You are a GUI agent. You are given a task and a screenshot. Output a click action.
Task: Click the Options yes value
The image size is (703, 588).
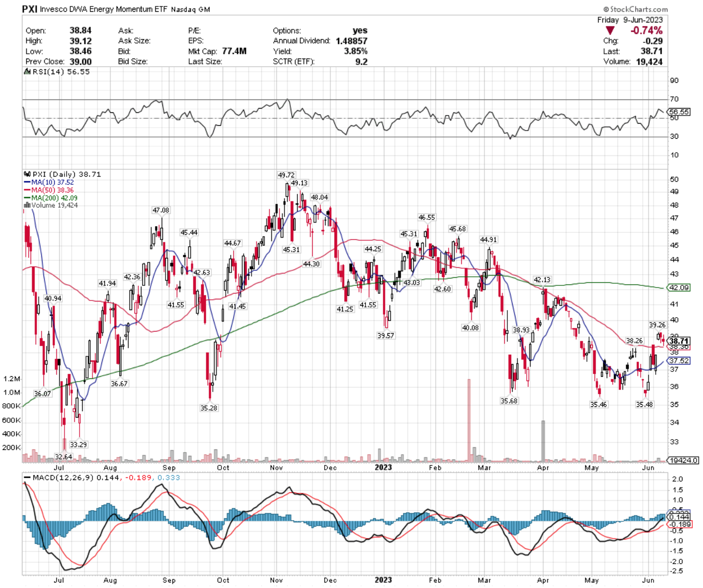[360, 31]
